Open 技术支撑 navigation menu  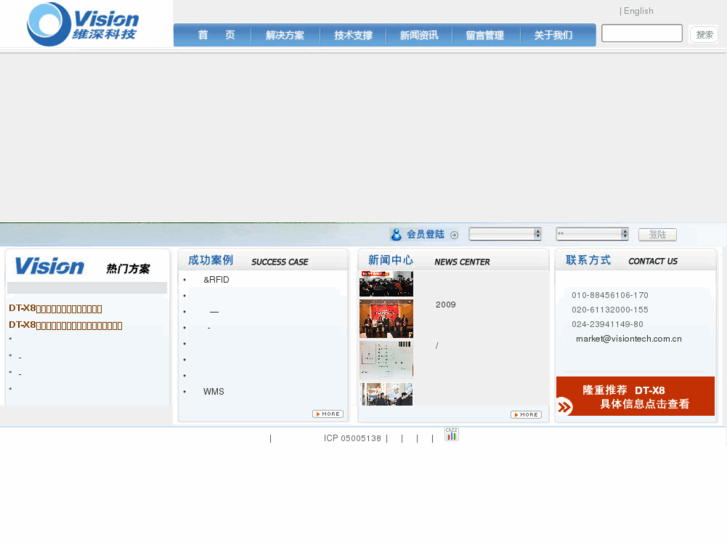[x=353, y=35]
